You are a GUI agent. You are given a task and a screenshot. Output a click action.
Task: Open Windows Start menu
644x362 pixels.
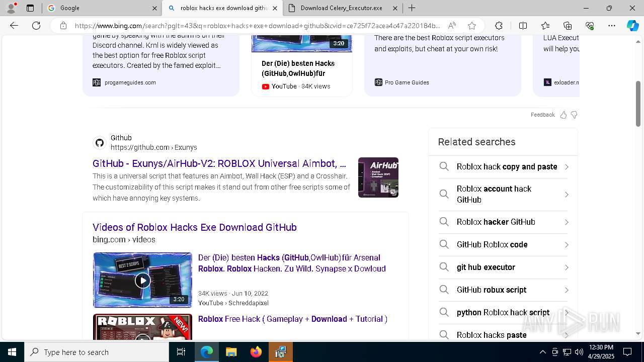click(12, 352)
